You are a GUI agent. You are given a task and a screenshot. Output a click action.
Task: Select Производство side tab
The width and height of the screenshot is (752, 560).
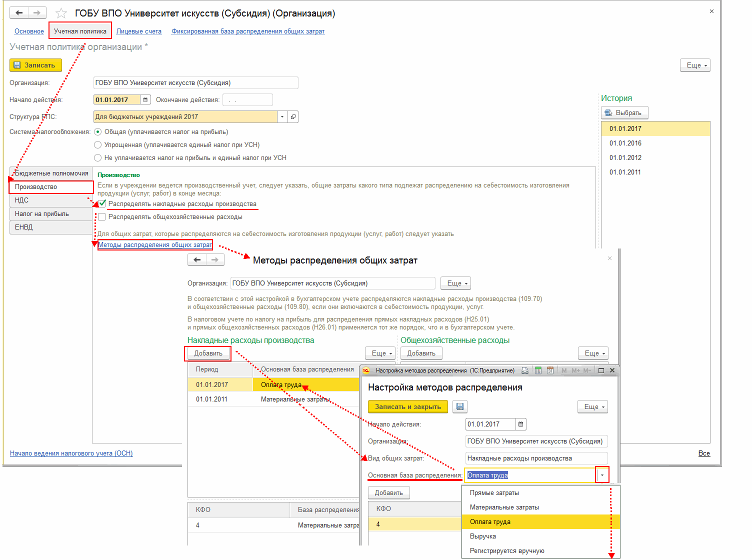[x=51, y=187]
